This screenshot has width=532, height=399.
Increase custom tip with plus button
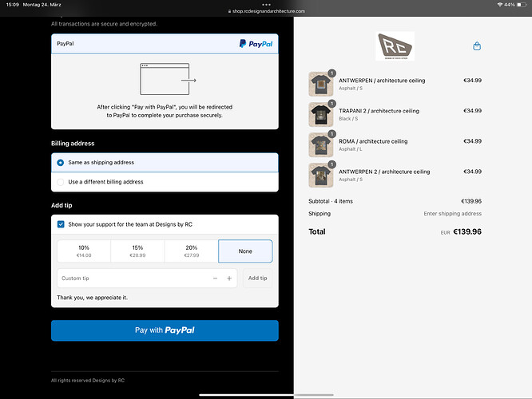229,279
